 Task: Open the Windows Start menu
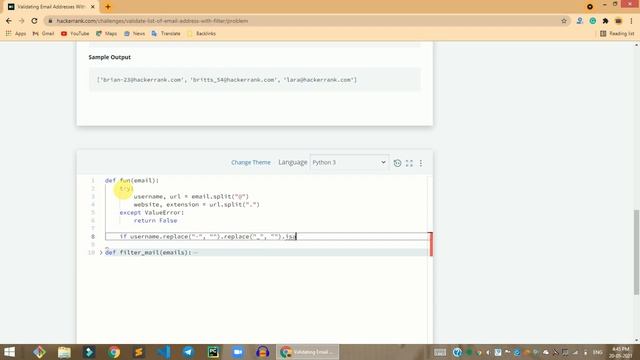coord(9,352)
